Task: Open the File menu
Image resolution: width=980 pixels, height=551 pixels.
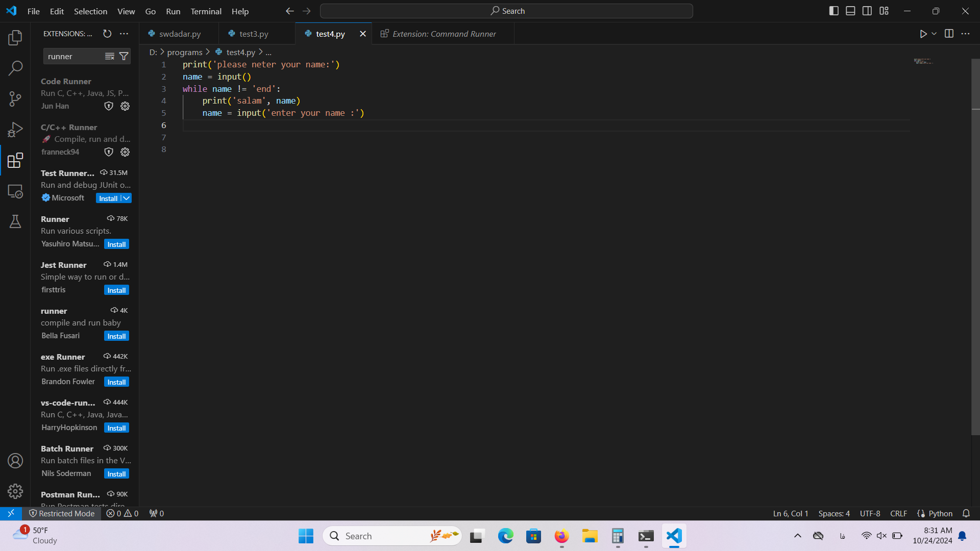Action: coord(34,11)
